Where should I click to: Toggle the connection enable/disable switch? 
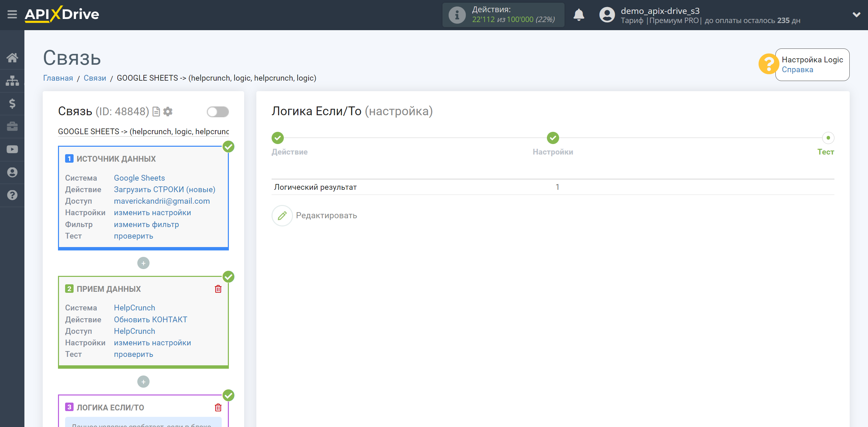pyautogui.click(x=217, y=112)
